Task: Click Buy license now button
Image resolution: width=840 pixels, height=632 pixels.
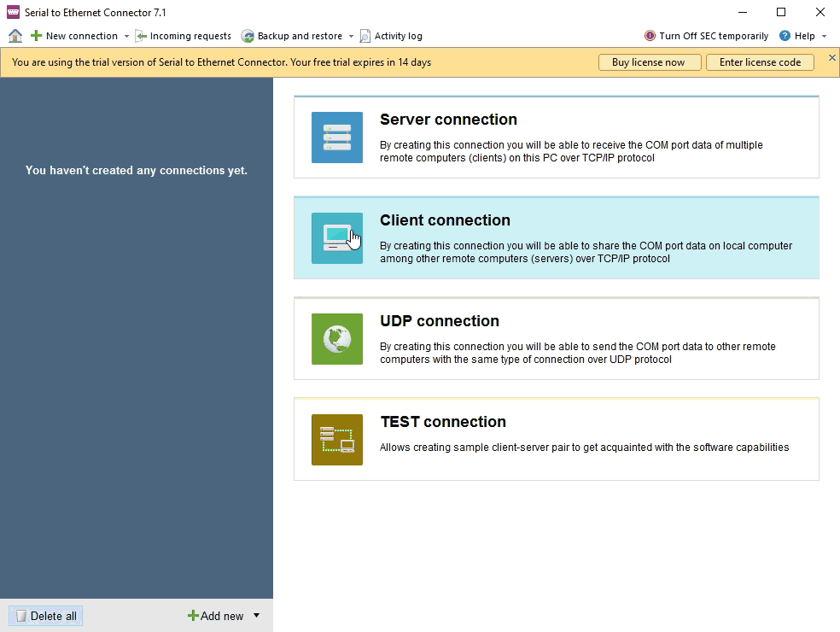Action: [x=650, y=62]
